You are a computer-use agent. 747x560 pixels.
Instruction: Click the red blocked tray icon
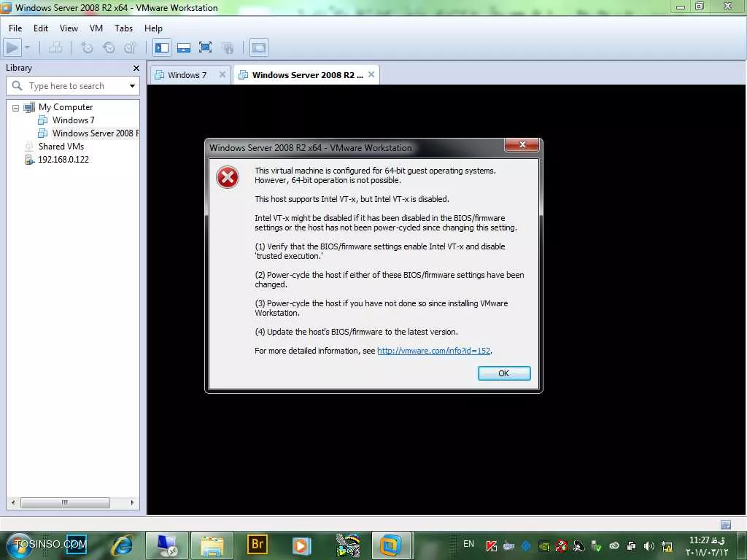coord(562,546)
